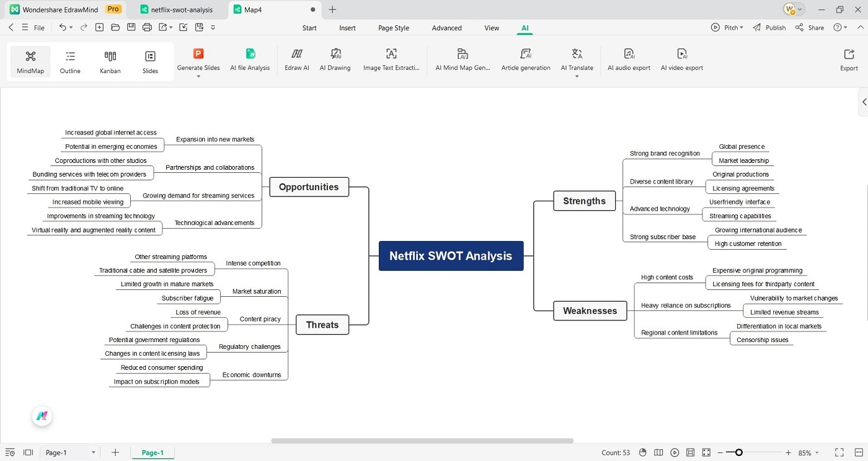Add a new page with plus button

pyautogui.click(x=115, y=452)
